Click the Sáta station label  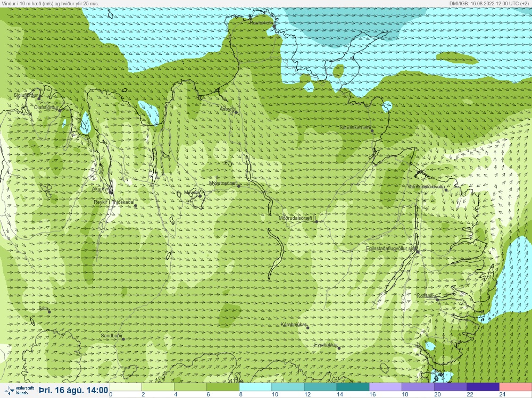tap(43, 309)
